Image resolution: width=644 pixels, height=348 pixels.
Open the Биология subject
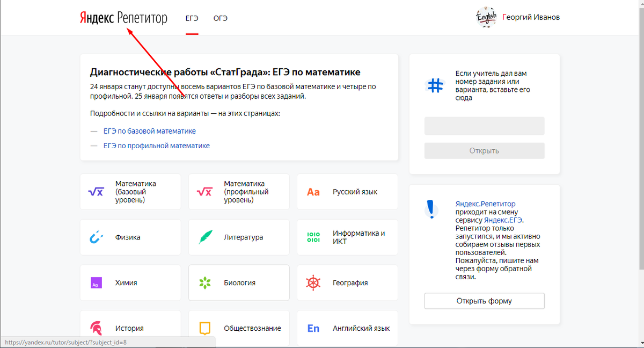(x=239, y=282)
